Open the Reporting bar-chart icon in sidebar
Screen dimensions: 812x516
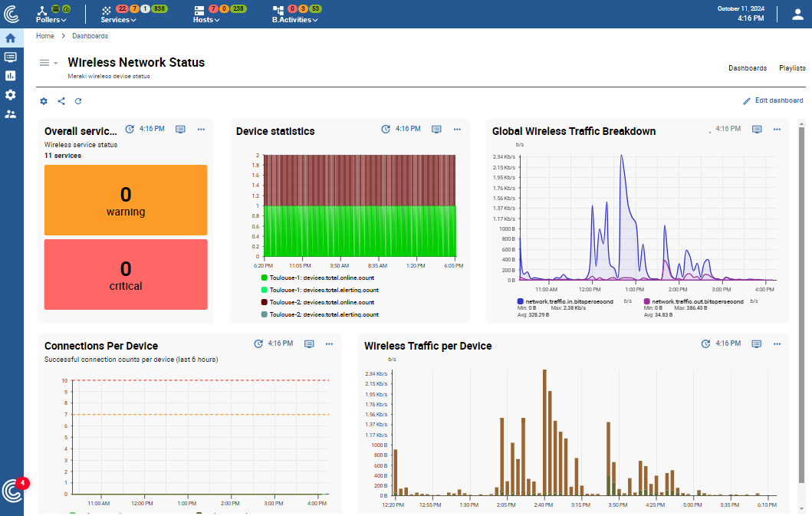(x=11, y=75)
